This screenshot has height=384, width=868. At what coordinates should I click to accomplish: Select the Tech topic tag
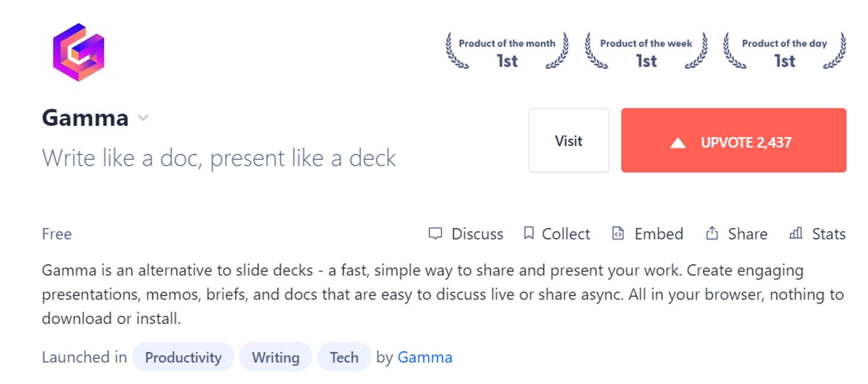coord(344,357)
